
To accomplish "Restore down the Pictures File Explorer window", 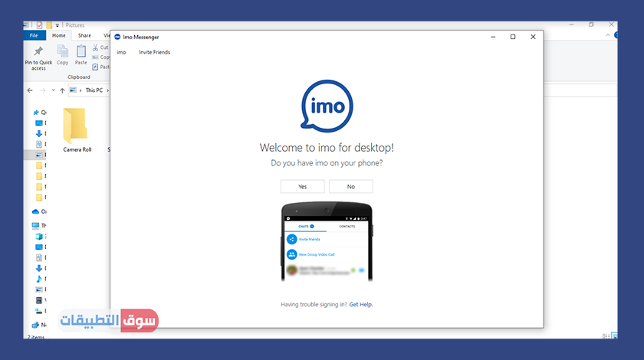I will (591, 25).
